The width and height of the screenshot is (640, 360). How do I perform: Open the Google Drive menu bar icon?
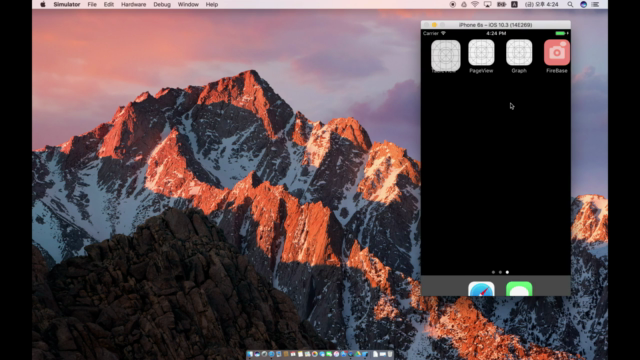tap(464, 4)
